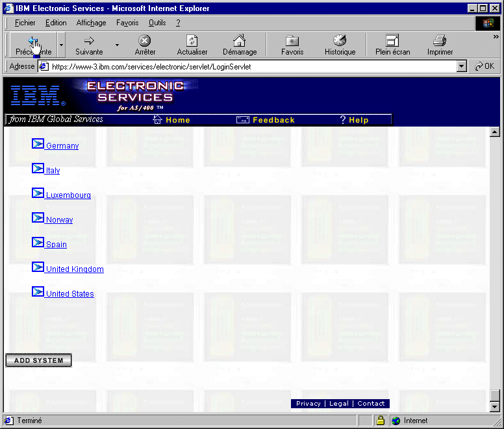Screen dimensions: 504x429
Task: Open the Précédente history dropdown arrow
Action: pos(61,45)
